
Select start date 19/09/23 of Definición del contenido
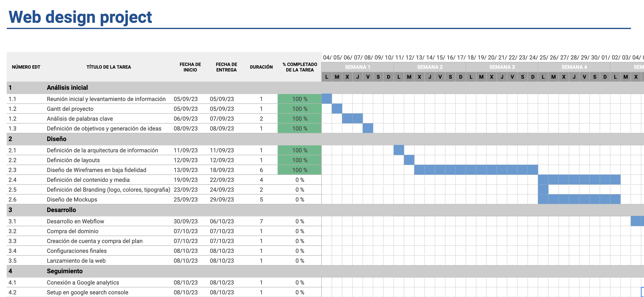pyautogui.click(x=186, y=180)
